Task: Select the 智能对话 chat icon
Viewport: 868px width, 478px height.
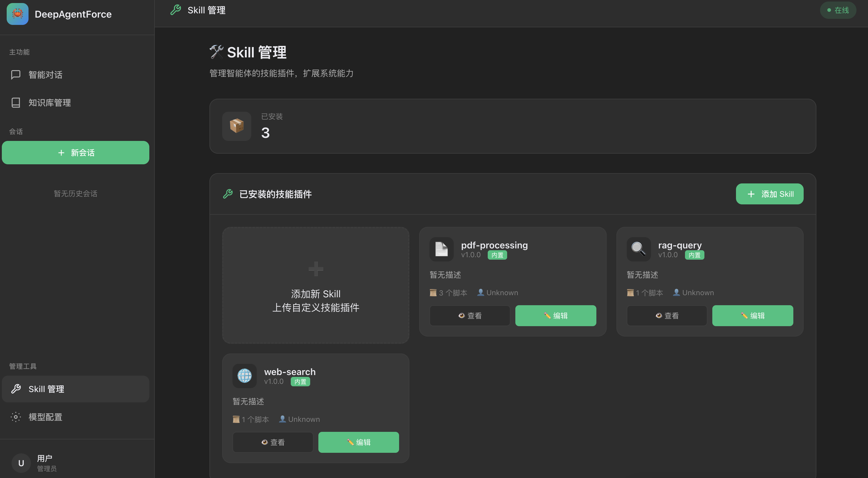Action: click(15, 74)
